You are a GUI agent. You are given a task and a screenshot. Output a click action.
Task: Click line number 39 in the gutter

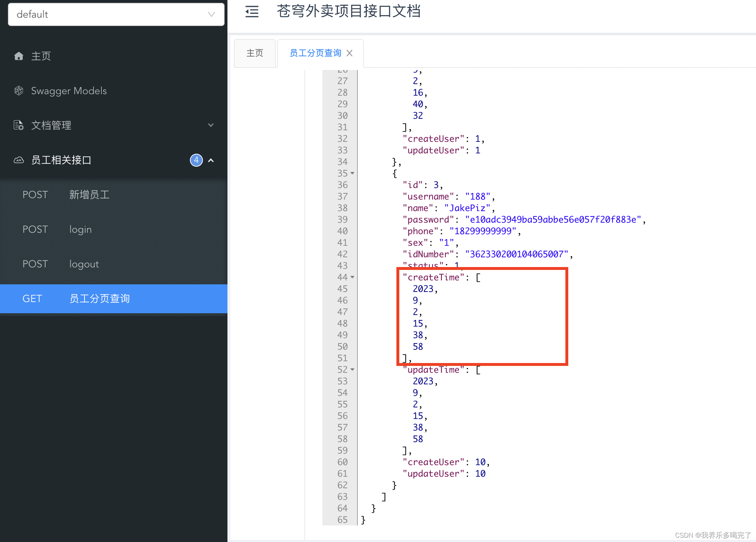[342, 219]
